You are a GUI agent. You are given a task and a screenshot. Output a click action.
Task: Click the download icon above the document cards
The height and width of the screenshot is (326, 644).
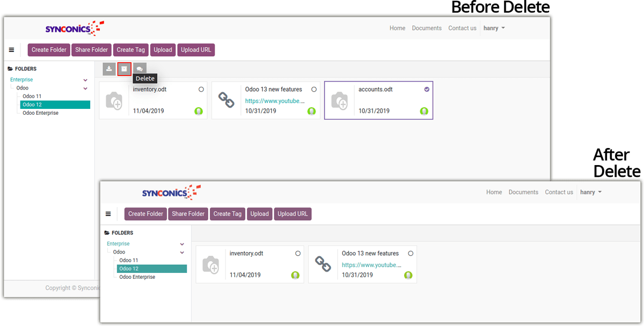coord(109,69)
